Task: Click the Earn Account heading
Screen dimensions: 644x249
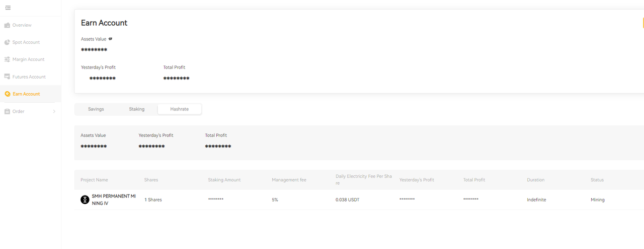Action: coord(104,23)
